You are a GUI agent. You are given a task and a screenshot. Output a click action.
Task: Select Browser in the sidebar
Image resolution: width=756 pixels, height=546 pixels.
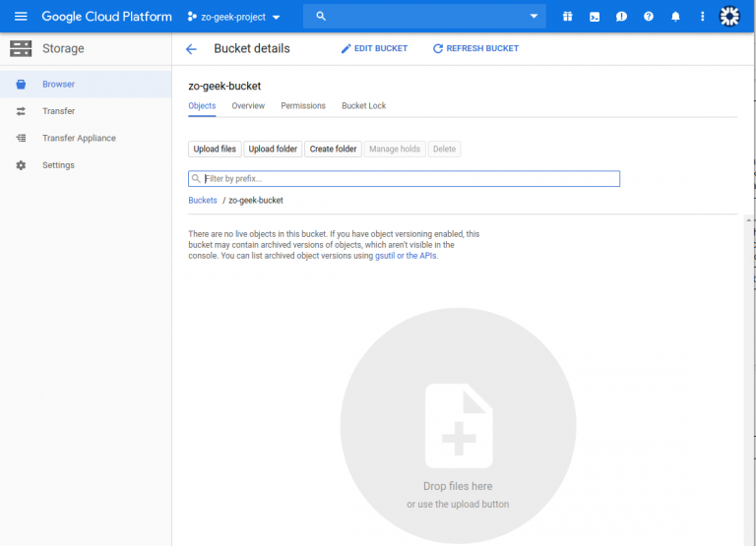coord(86,85)
